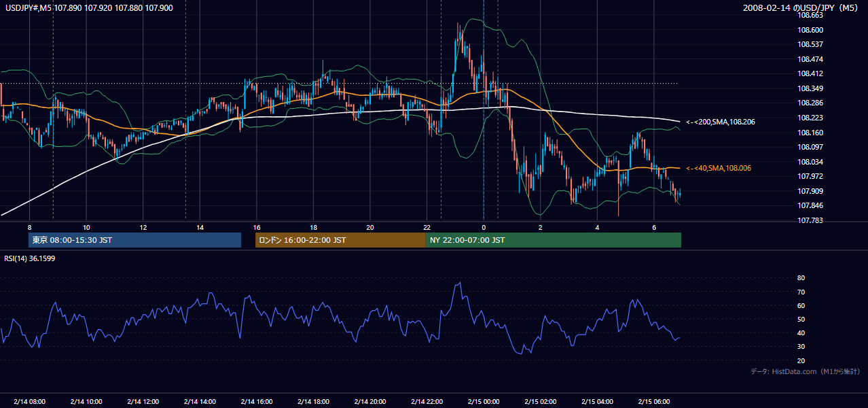Click price axis value 108.474
The height and width of the screenshot is (408, 868).
[x=811, y=59]
